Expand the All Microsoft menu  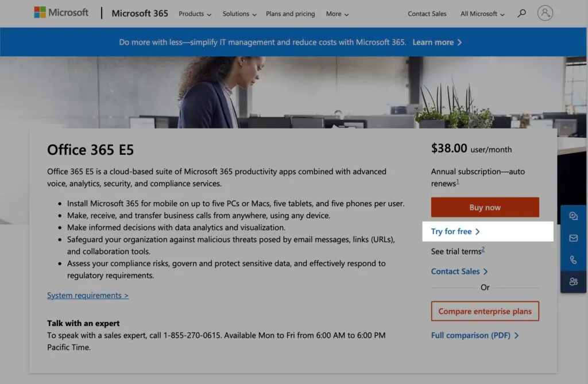tap(482, 14)
